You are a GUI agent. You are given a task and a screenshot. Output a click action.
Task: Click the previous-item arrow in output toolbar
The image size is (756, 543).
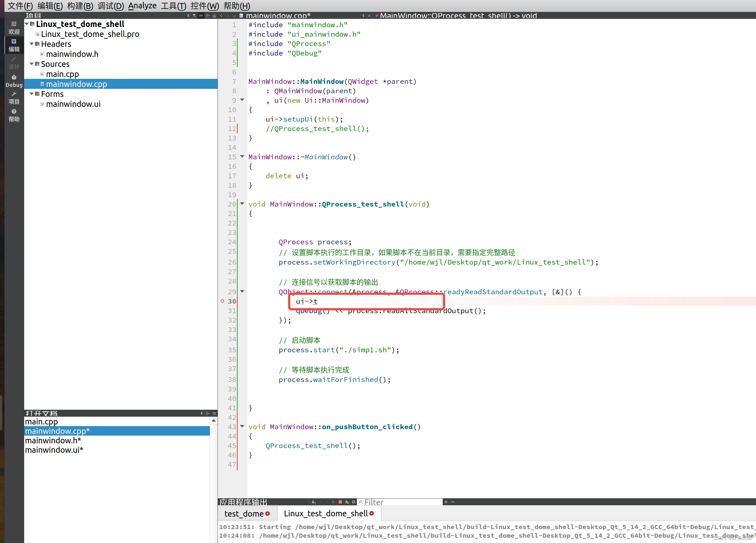(x=320, y=502)
